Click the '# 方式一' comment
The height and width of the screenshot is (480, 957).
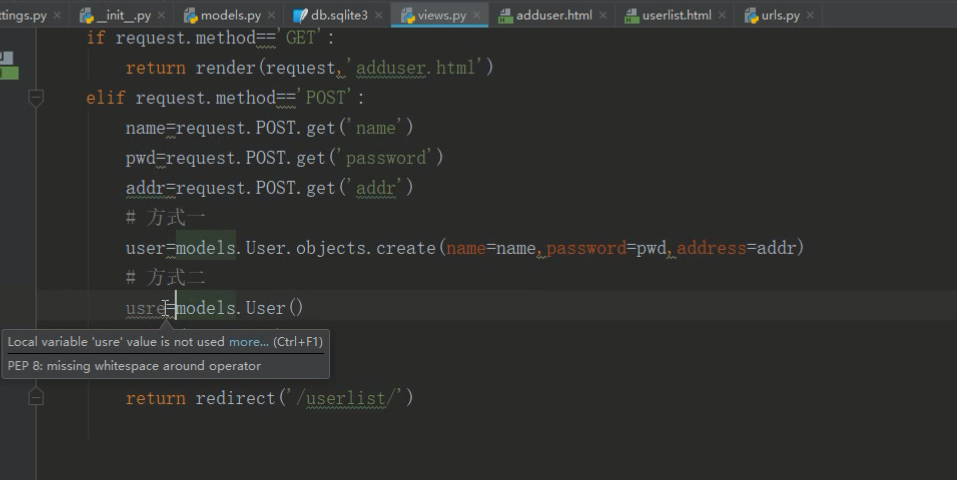click(165, 217)
